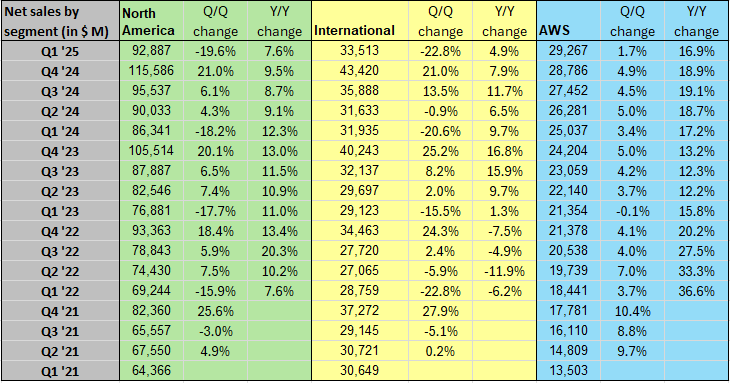
Task: Click the Q4 '23 row label
Action: click(60, 151)
